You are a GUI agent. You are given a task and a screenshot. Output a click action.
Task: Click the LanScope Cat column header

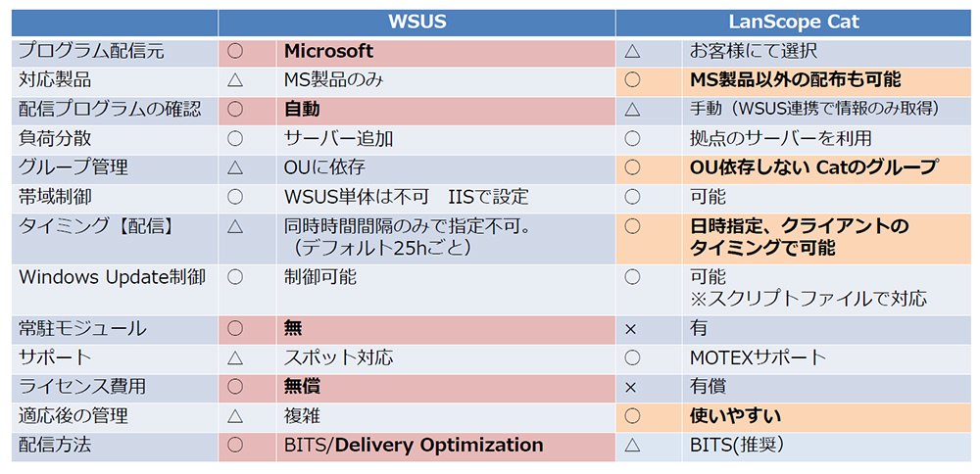pos(794,22)
